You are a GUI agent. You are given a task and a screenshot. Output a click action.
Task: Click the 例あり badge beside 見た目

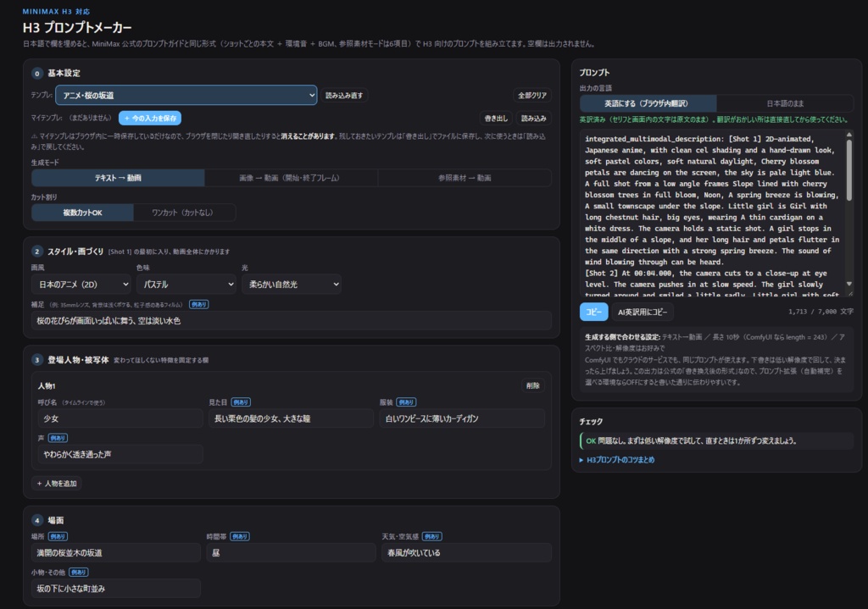click(241, 402)
